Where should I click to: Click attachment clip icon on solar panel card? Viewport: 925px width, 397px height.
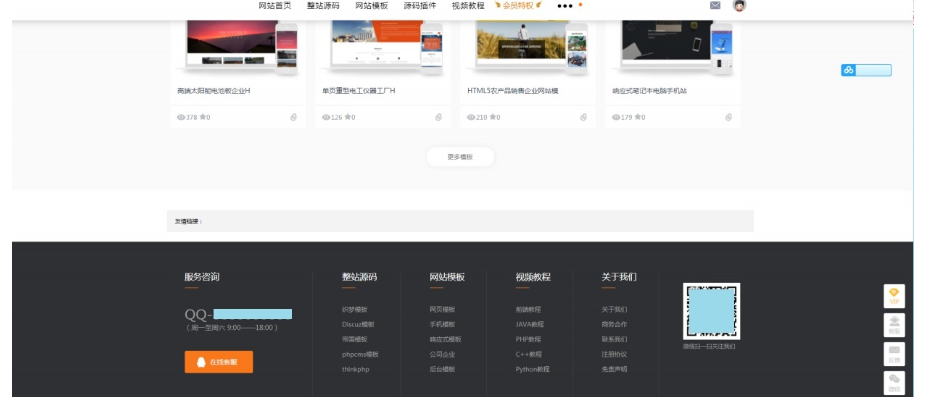pyautogui.click(x=293, y=117)
